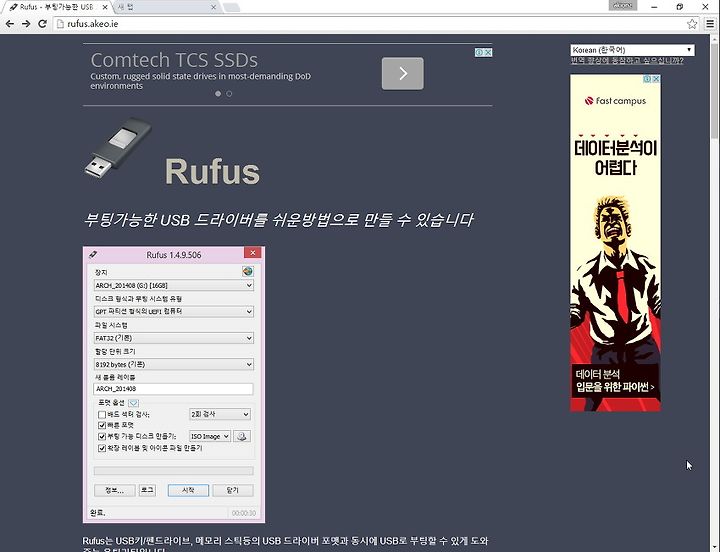Screen dimensions: 720x552
Task: Open the ARCH_201408 device dropdown
Action: click(174, 285)
